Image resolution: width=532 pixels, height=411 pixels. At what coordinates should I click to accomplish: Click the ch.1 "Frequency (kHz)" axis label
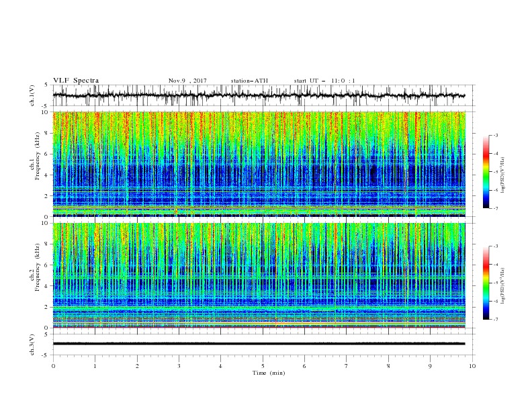click(37, 156)
